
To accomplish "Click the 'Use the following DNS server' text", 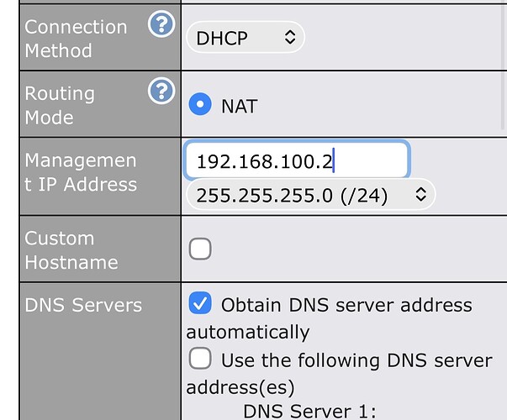I will [x=356, y=360].
